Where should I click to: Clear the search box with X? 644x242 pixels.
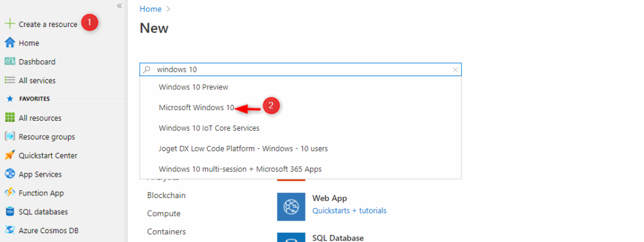[x=455, y=70]
